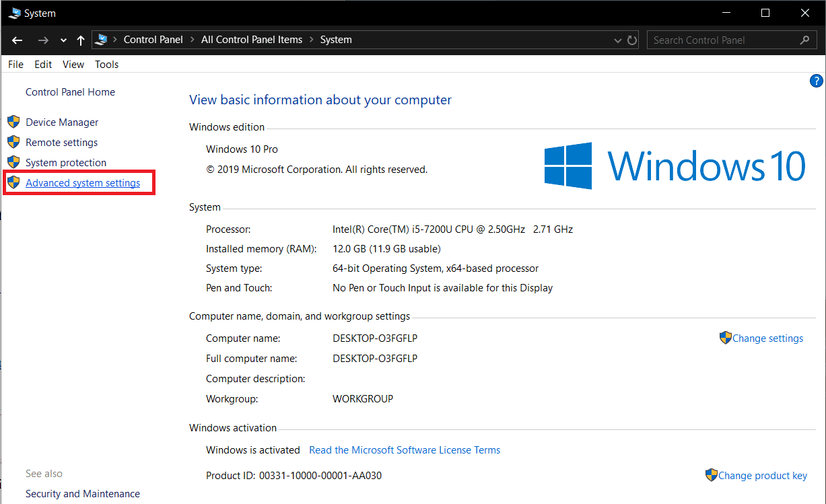Viewport: 826px width, 504px height.
Task: Expand the address bar history dropdown
Action: pos(618,40)
